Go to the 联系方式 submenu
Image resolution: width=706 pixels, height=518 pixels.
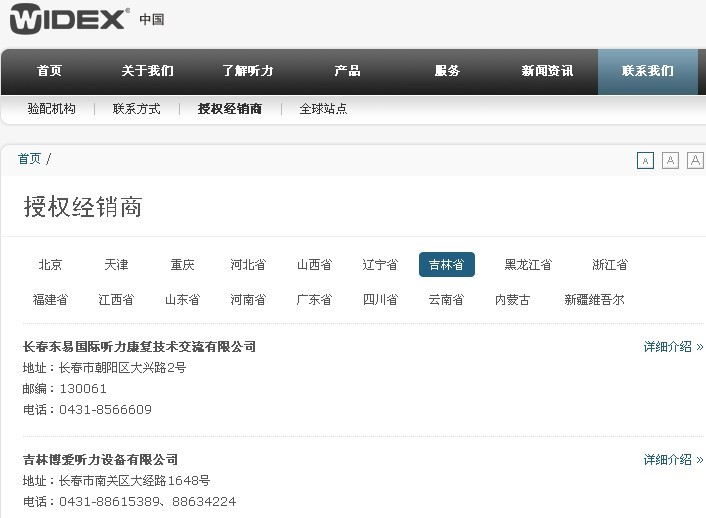[136, 109]
